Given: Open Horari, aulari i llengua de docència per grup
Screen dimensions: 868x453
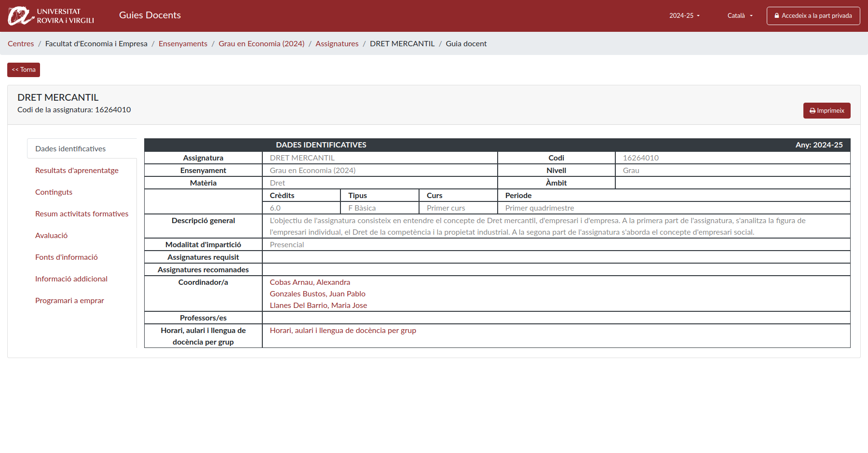Looking at the screenshot, I should click(x=343, y=331).
